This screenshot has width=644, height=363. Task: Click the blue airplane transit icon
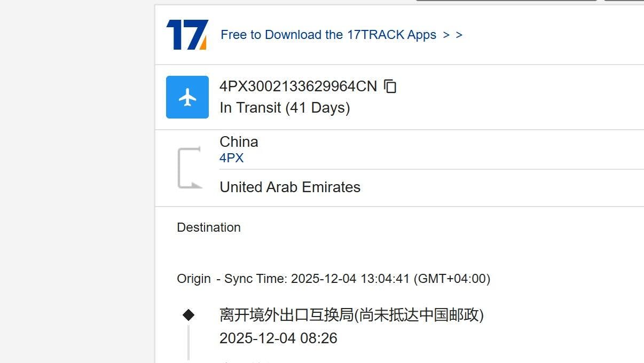187,97
